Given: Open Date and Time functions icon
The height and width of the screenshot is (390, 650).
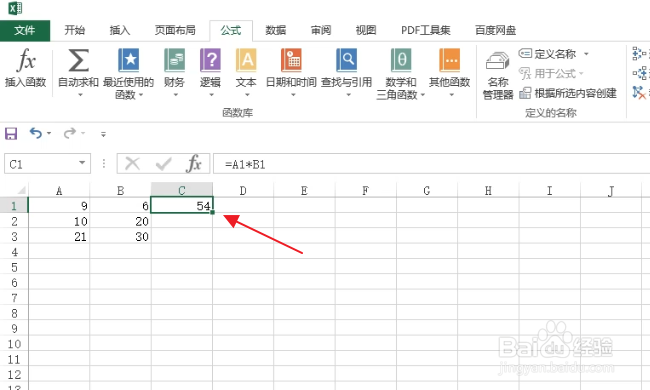Looking at the screenshot, I should (x=291, y=61).
